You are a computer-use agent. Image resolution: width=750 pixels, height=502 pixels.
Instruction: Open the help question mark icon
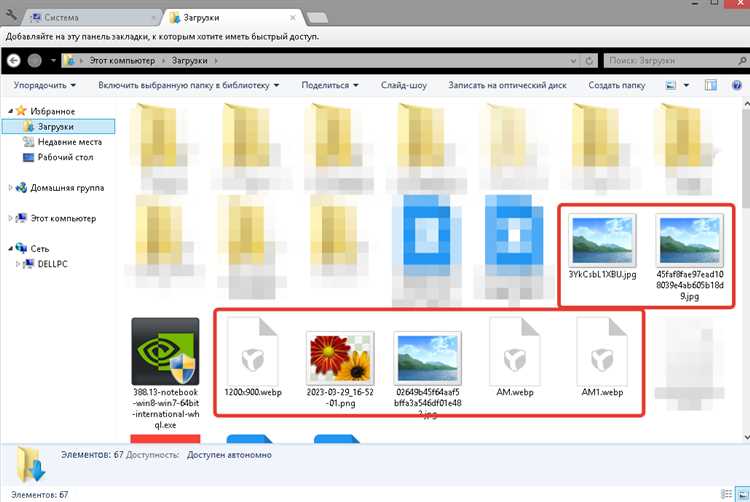pyautogui.click(x=737, y=85)
